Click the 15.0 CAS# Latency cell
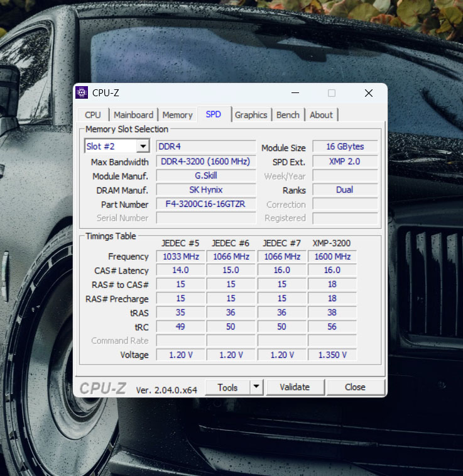 tap(231, 270)
